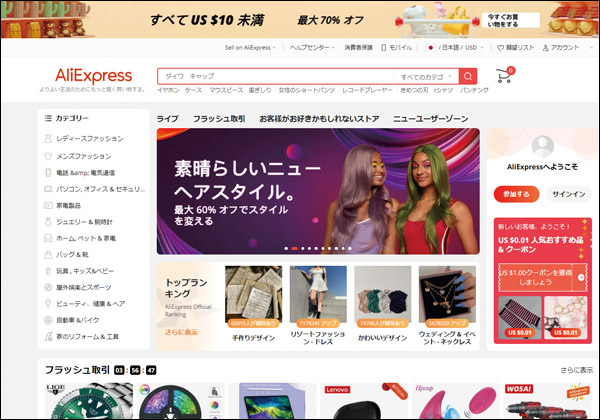Click the Japan flag region icon

click(430, 48)
